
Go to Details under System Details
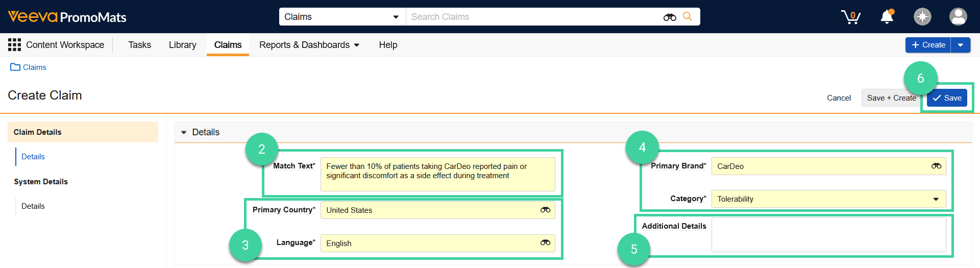click(33, 206)
